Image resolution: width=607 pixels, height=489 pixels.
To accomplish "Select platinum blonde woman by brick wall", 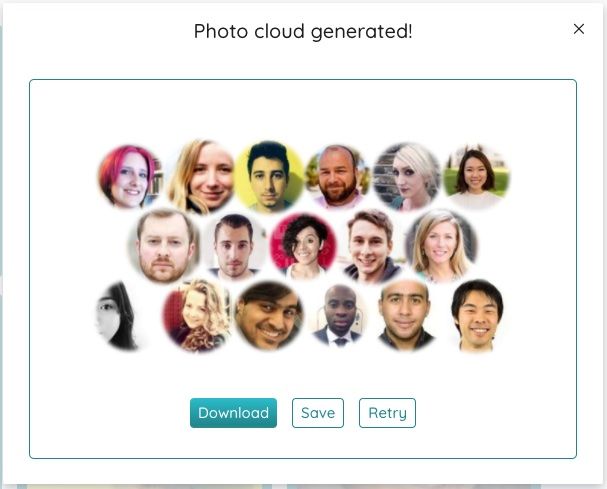I will 406,177.
